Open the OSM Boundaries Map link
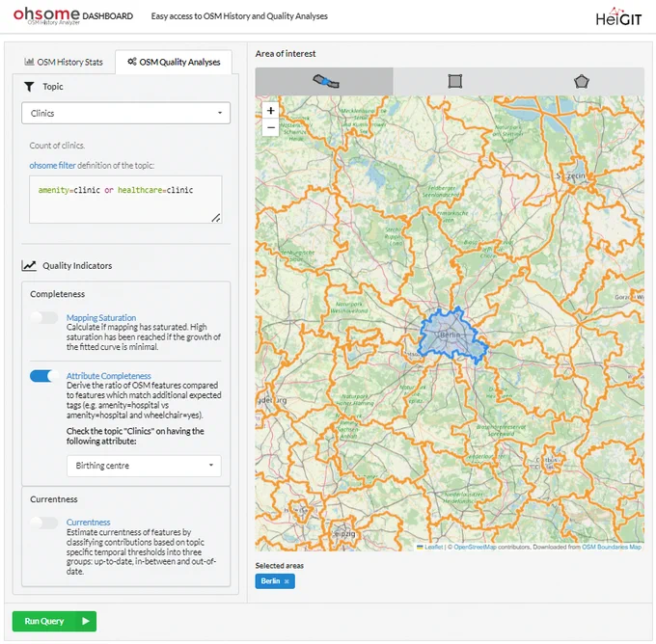Viewport: 656px width, 644px height. [x=612, y=547]
